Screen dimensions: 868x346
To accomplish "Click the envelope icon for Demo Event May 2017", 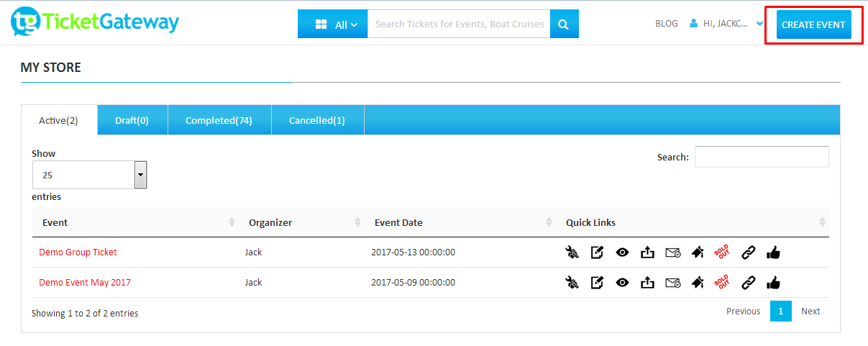I will (672, 283).
